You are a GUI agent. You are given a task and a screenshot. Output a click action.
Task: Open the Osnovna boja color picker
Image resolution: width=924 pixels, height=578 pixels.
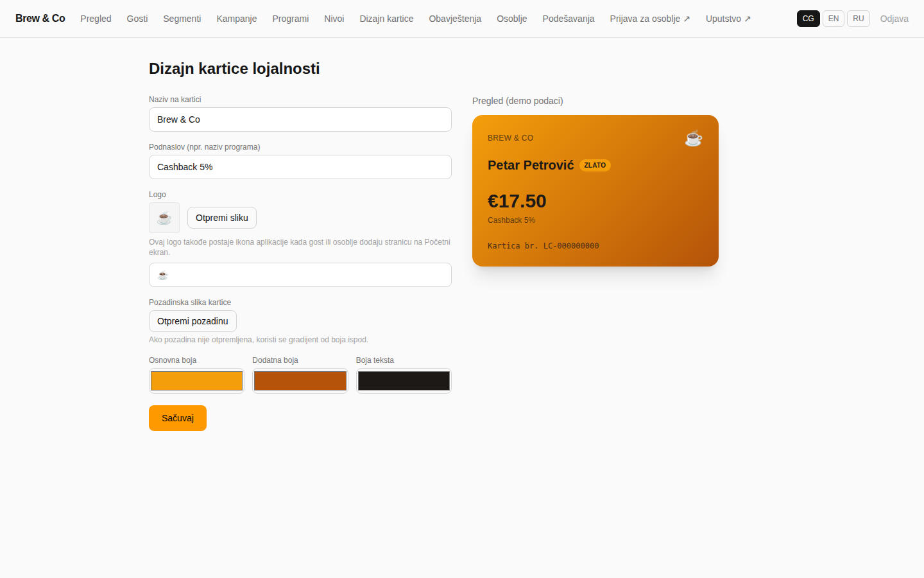click(x=196, y=381)
